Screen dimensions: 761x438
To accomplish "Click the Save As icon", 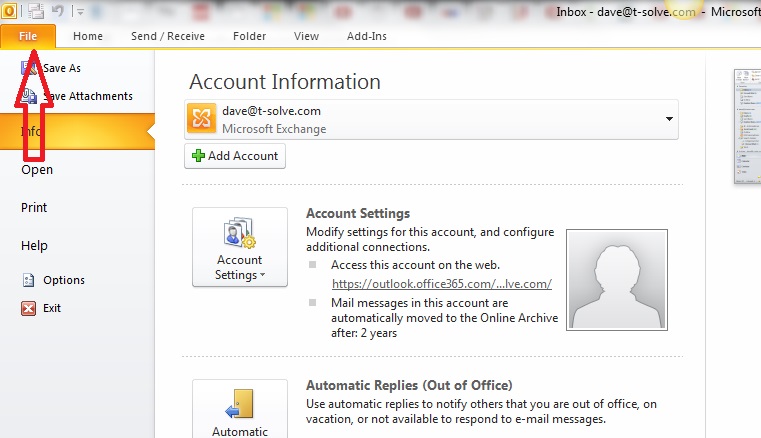I will tap(28, 68).
